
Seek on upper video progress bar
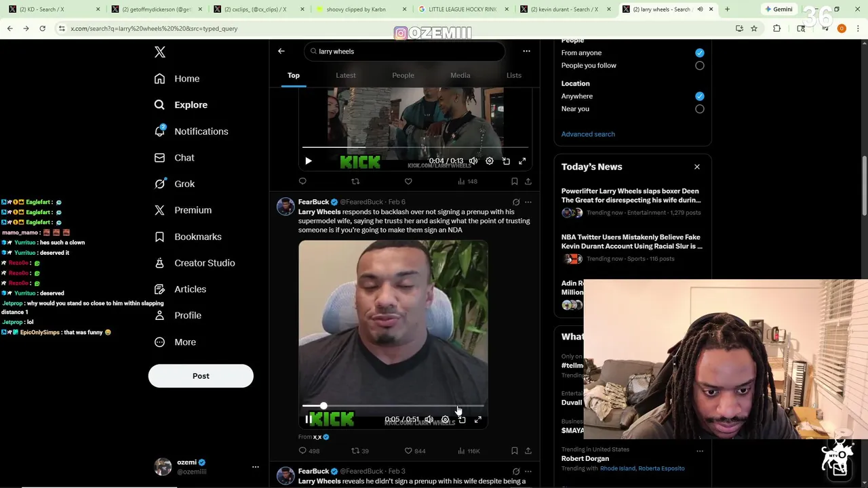(x=415, y=147)
